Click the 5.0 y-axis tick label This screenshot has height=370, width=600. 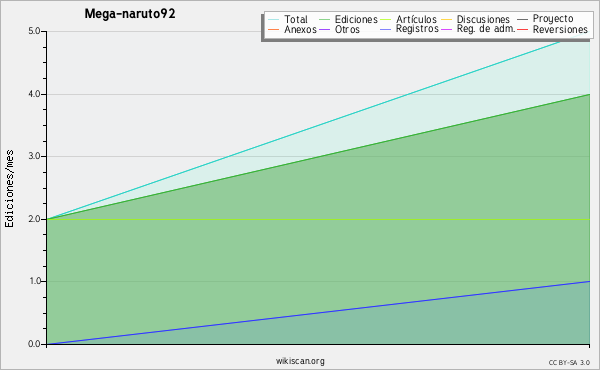(x=34, y=31)
